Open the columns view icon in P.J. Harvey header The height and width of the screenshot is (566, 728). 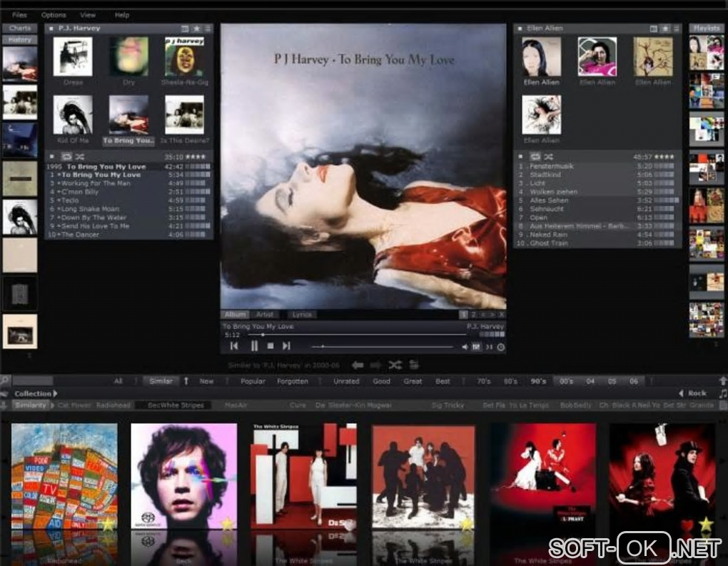pos(185,29)
